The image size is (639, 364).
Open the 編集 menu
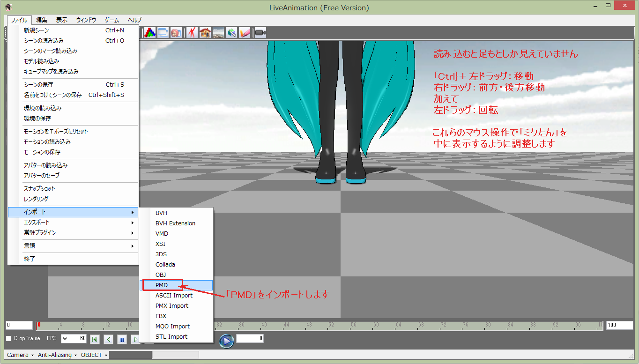(x=42, y=20)
